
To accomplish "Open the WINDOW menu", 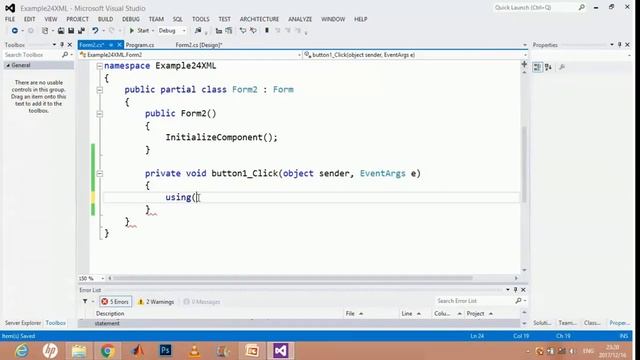I will (x=333, y=19).
